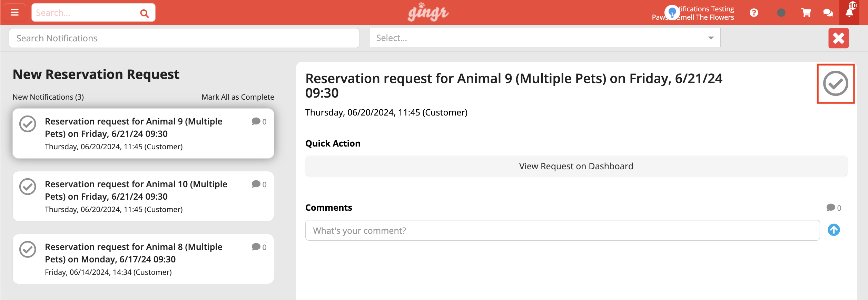Click the Search Notifications field

click(x=184, y=38)
